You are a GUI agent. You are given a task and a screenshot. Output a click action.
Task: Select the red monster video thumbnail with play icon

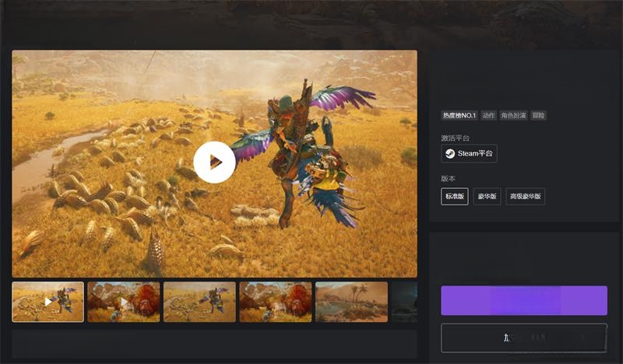point(124,302)
